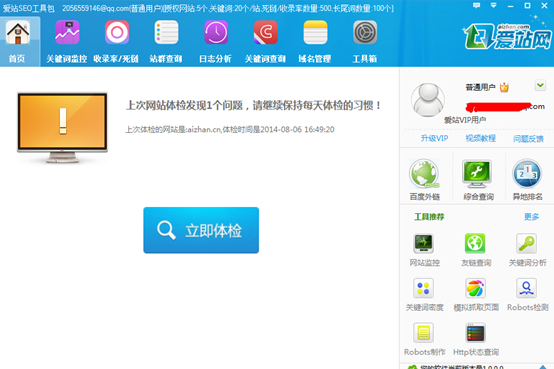
Task: Select the 首页 home tab
Action: click(x=18, y=42)
